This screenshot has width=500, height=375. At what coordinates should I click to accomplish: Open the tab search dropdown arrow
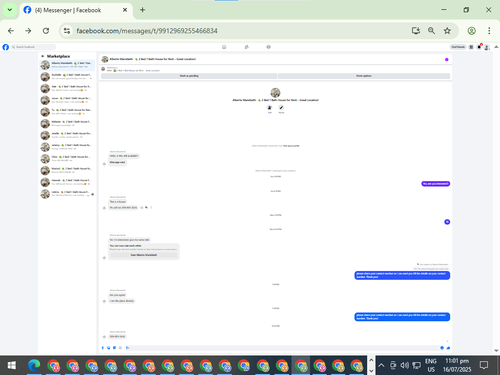10,10
